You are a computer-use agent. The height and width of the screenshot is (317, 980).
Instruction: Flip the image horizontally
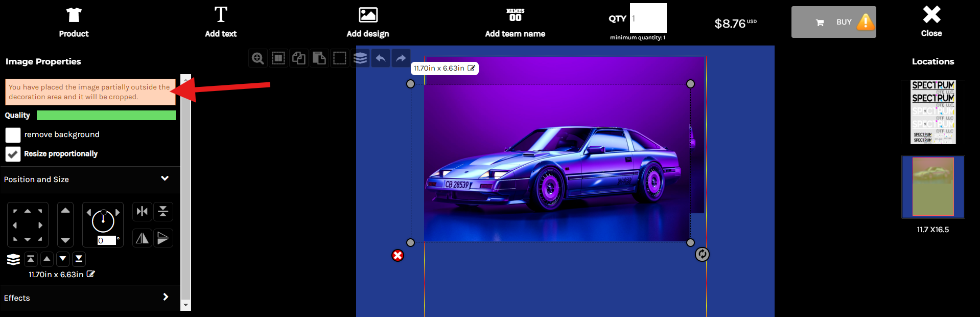[142, 238]
